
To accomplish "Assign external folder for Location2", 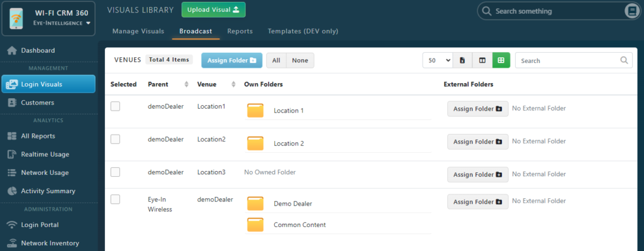I will pos(478,142).
